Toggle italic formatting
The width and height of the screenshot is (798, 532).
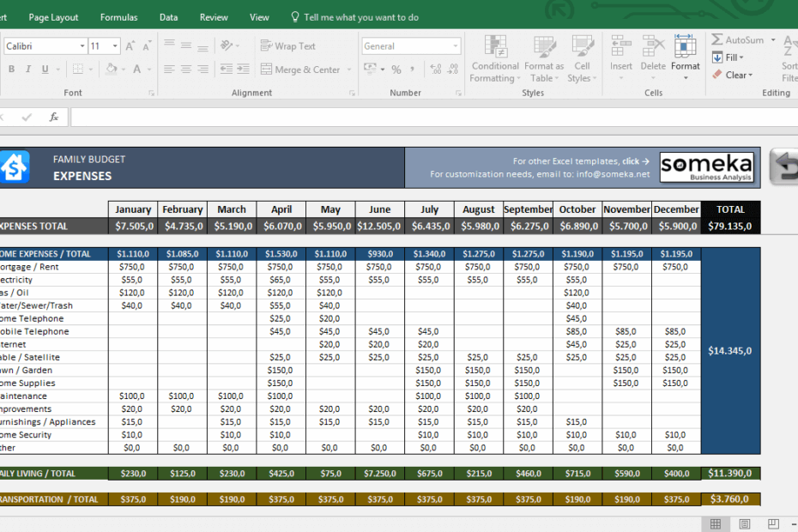click(x=27, y=69)
